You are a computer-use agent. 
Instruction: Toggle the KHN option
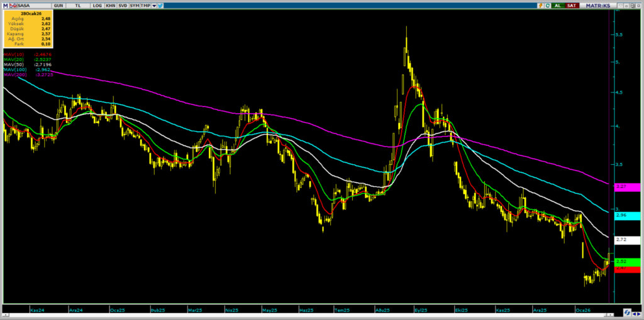(x=111, y=5)
